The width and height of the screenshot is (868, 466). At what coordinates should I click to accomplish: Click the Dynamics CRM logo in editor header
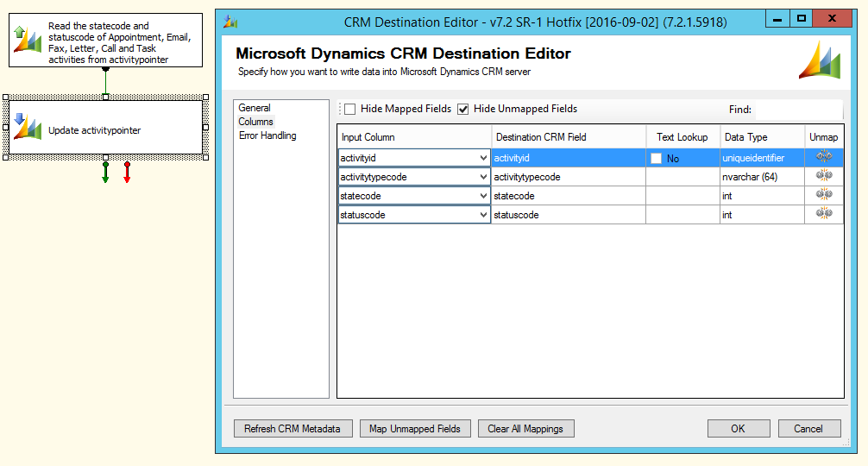(x=820, y=60)
